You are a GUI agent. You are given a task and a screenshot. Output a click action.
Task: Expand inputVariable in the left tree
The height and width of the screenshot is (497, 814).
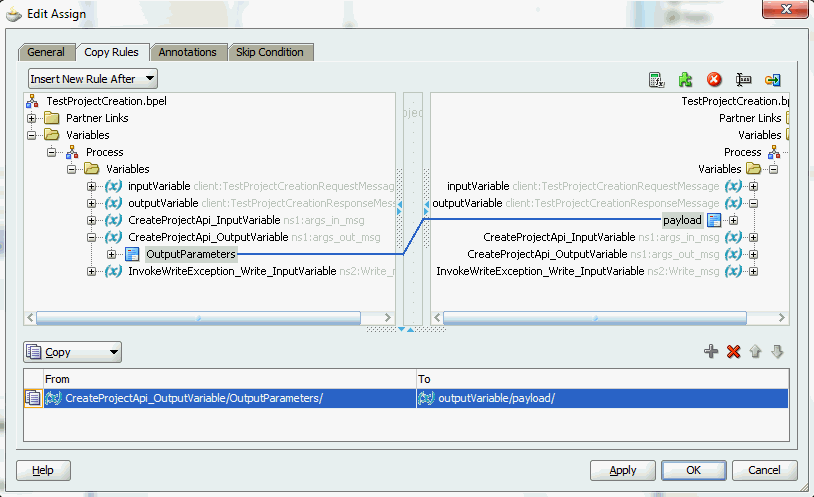91,186
